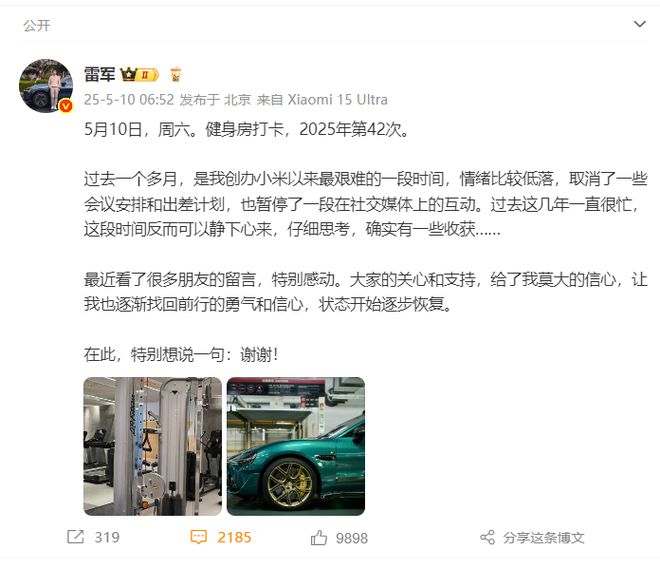Click the bubble tea badge icon
This screenshot has height=569, width=660.
(x=176, y=74)
